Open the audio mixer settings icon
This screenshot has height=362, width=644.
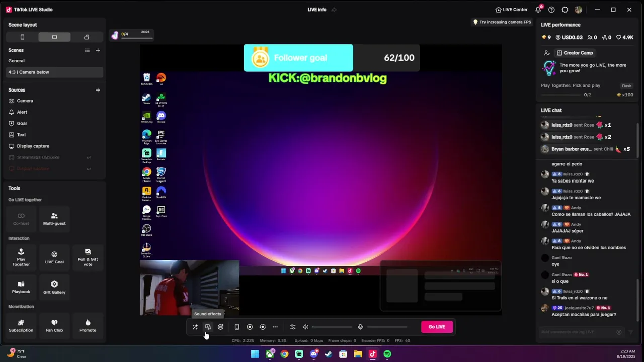click(x=293, y=327)
